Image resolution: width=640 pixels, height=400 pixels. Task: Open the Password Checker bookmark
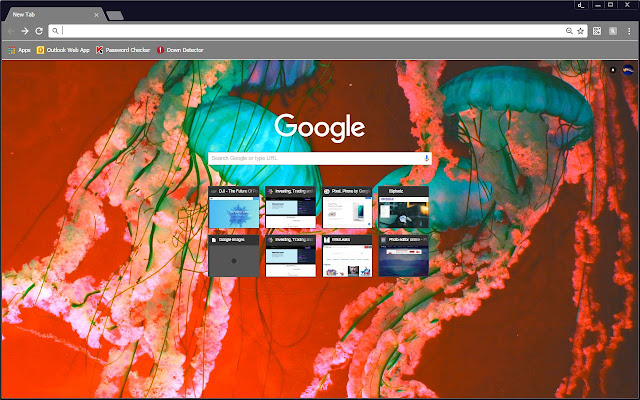[123, 50]
